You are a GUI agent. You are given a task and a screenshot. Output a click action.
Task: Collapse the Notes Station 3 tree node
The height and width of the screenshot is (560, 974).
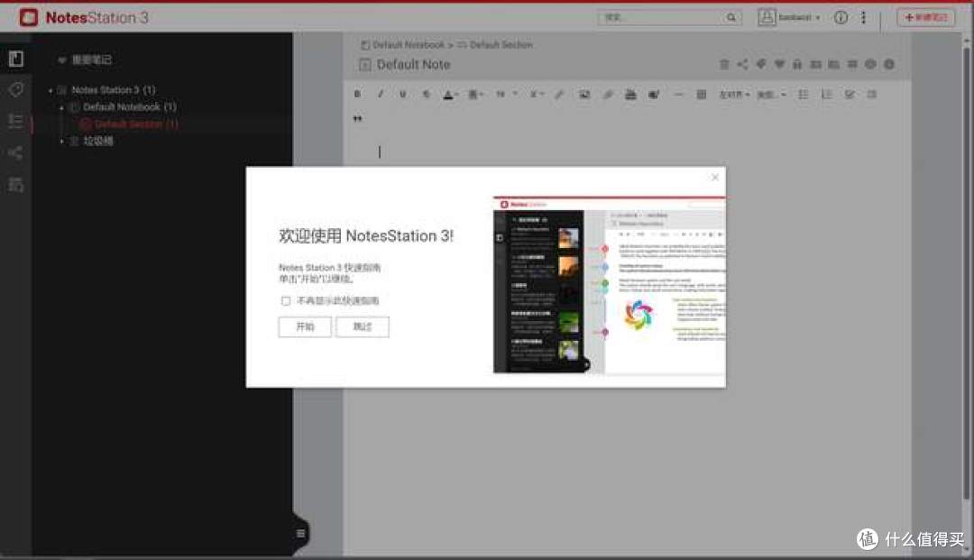pos(51,91)
